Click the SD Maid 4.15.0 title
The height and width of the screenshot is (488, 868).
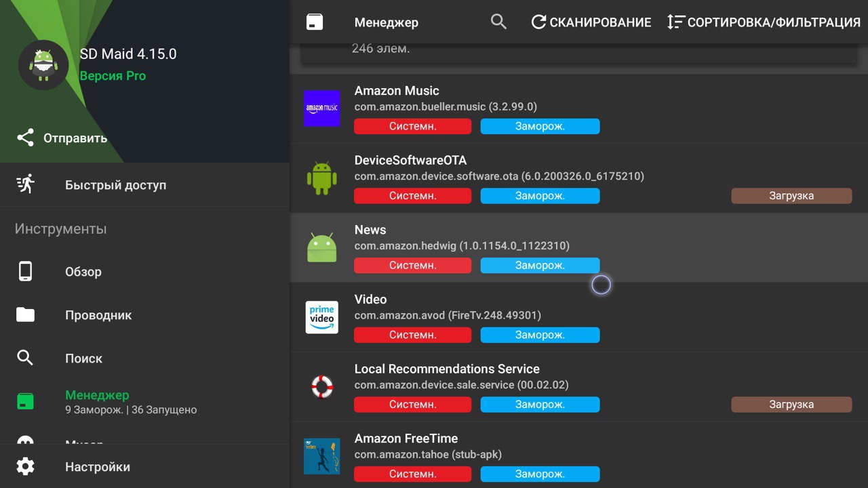click(x=128, y=54)
